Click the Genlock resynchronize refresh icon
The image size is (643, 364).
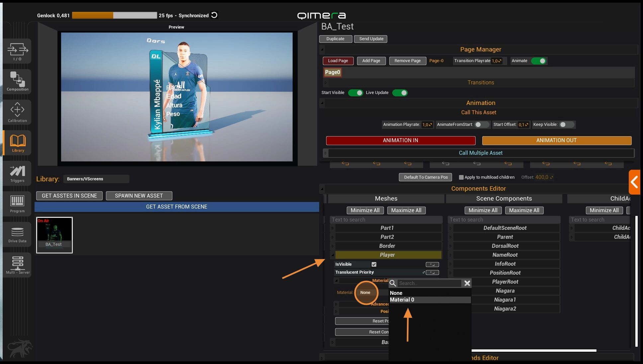coord(215,15)
